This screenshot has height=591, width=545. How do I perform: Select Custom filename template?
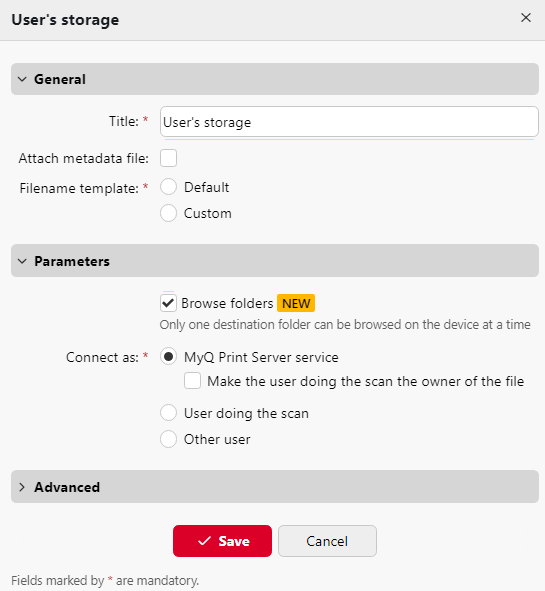(168, 213)
